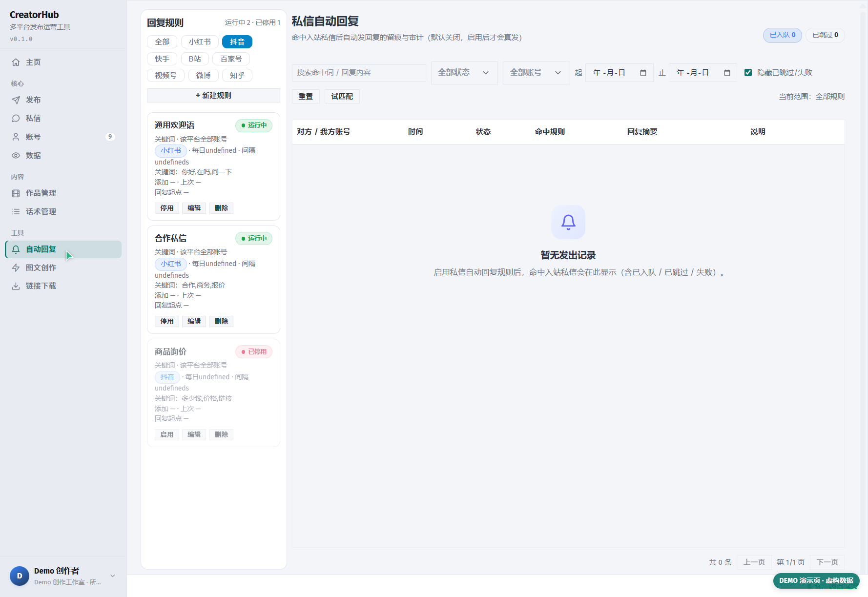Click the + 新建规则 button
This screenshot has height=597, width=868.
coord(213,96)
